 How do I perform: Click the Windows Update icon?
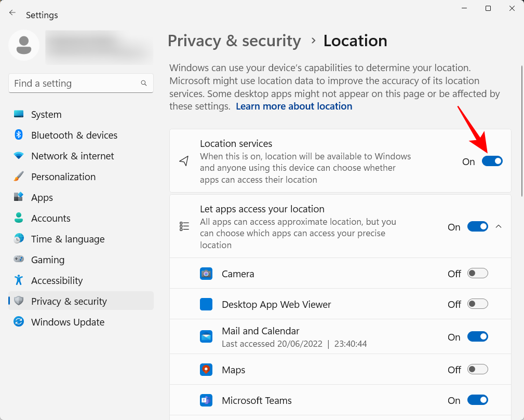[18, 322]
